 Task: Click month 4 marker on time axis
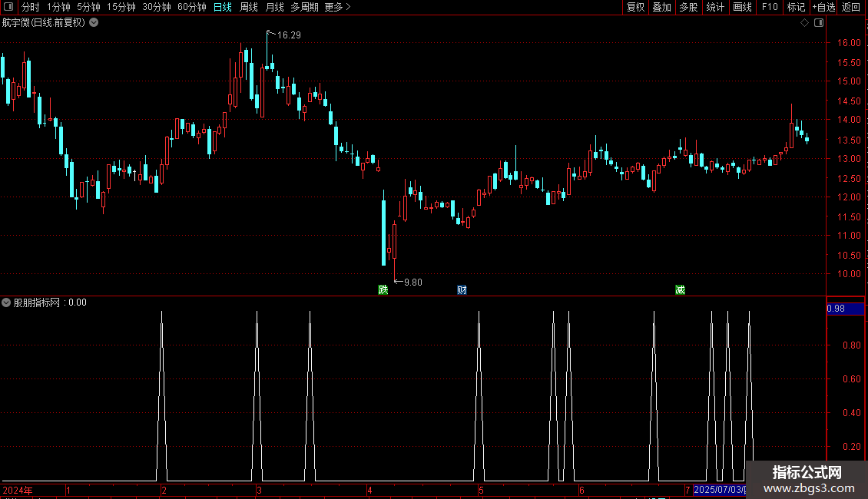tap(369, 490)
